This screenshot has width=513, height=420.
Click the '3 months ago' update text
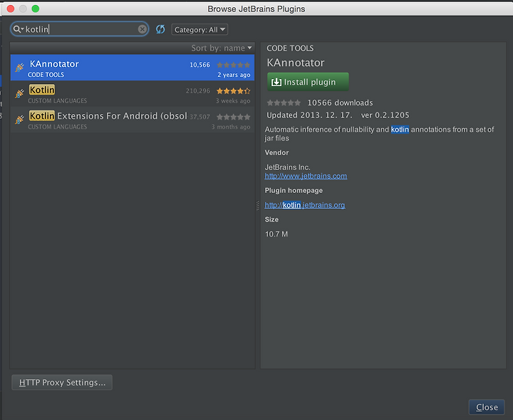[x=231, y=127]
